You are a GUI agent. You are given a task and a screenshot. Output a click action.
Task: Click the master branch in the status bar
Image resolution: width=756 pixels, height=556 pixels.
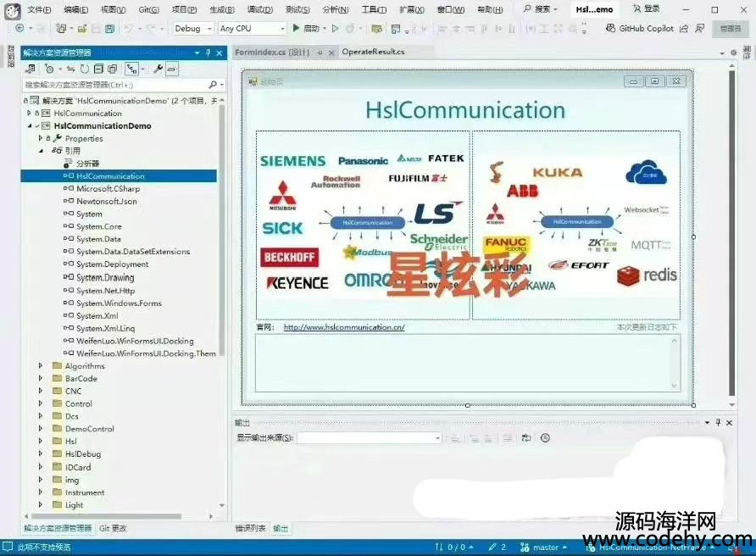pyautogui.click(x=544, y=548)
